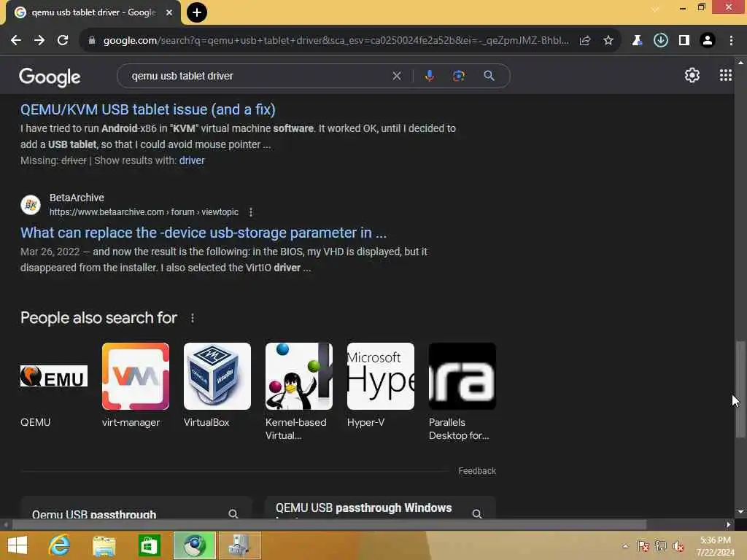Viewport: 747px width, 560px height.
Task: Open the browser profile avatar
Action: 708,41
